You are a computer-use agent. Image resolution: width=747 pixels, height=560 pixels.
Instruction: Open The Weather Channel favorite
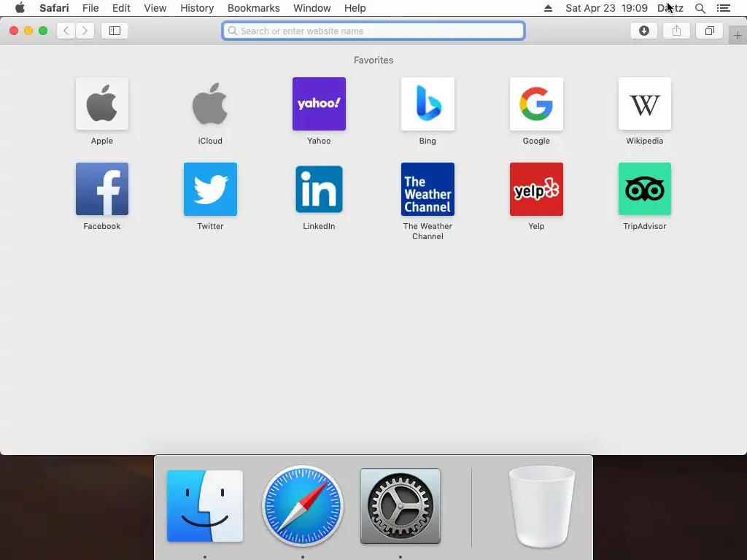coord(427,189)
